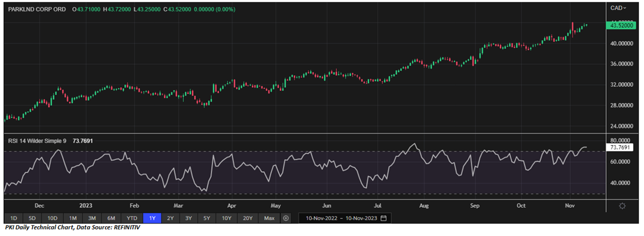Switch chart to 6M range
Viewport: 644px width, 236px height.
click(x=111, y=218)
